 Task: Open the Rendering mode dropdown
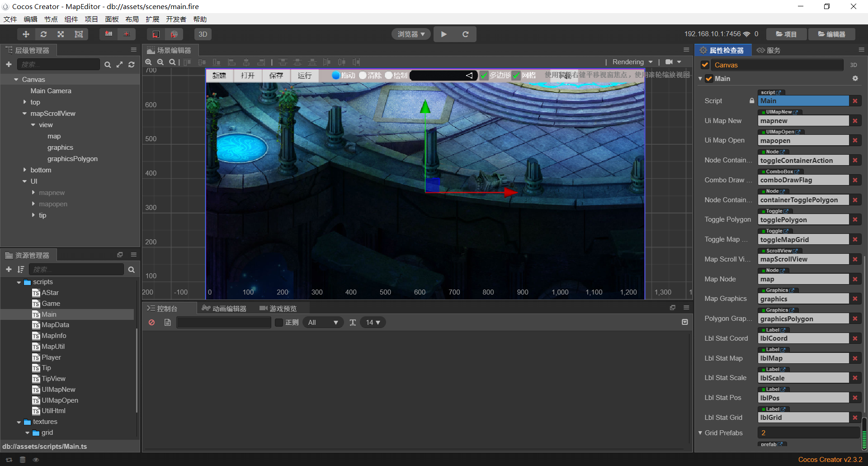pyautogui.click(x=632, y=62)
